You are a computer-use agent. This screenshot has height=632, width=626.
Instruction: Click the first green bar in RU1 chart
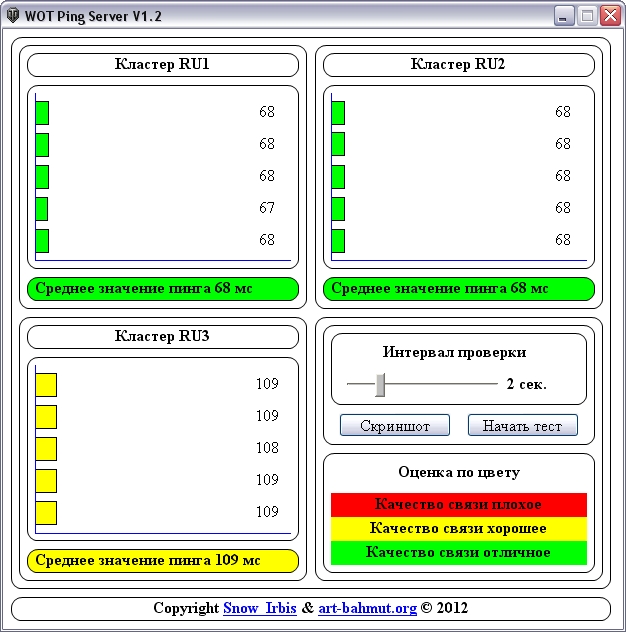point(42,113)
